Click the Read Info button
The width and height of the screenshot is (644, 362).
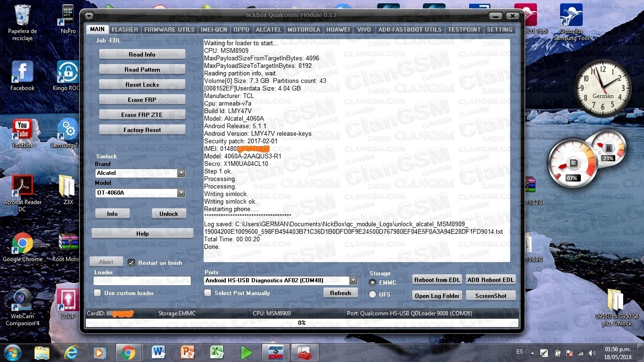tap(142, 55)
